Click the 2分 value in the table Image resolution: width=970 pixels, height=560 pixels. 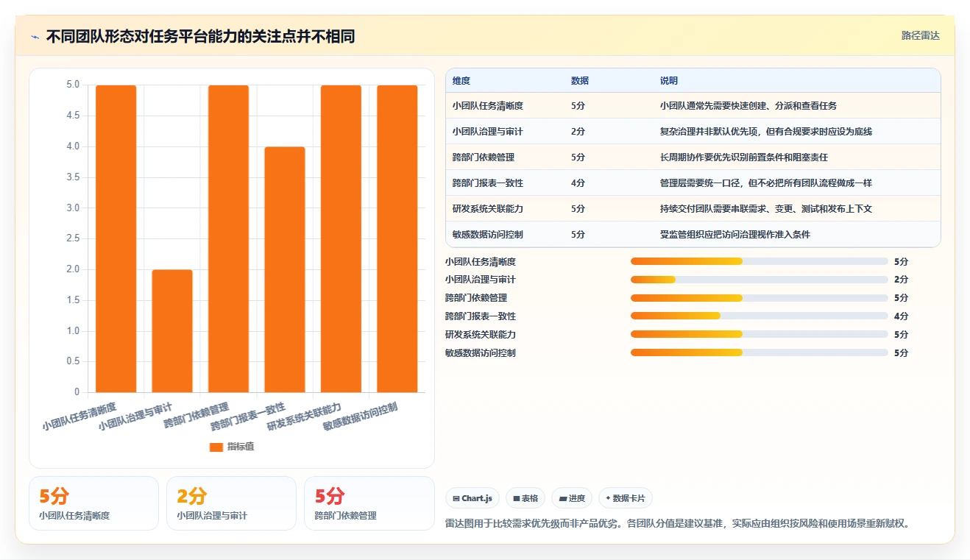(x=578, y=132)
